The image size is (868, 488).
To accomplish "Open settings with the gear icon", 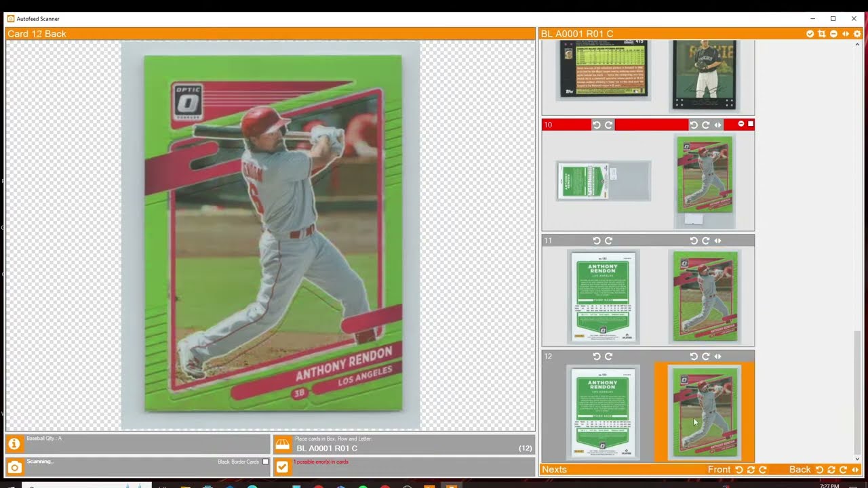I will click(x=857, y=34).
